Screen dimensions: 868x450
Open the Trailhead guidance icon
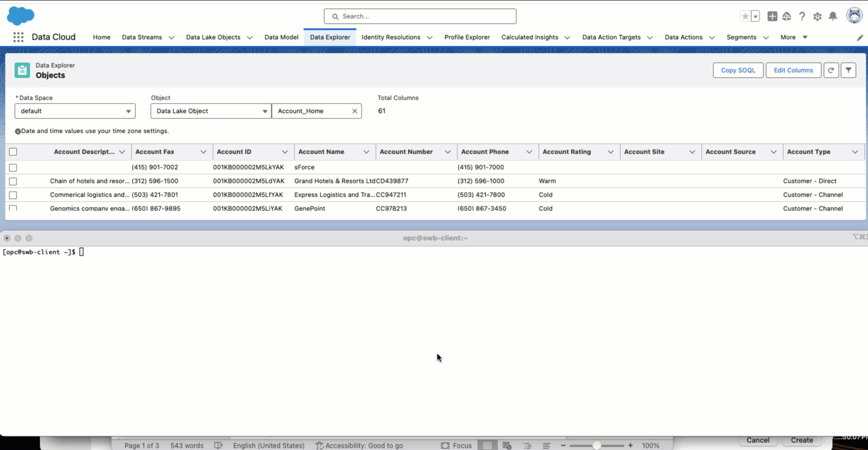pos(787,17)
